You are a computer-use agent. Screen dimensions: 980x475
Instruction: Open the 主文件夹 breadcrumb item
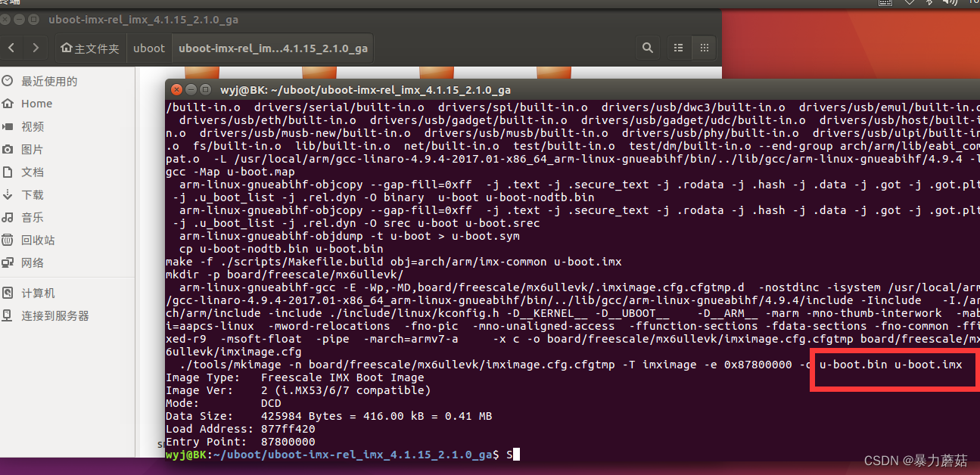pos(91,47)
